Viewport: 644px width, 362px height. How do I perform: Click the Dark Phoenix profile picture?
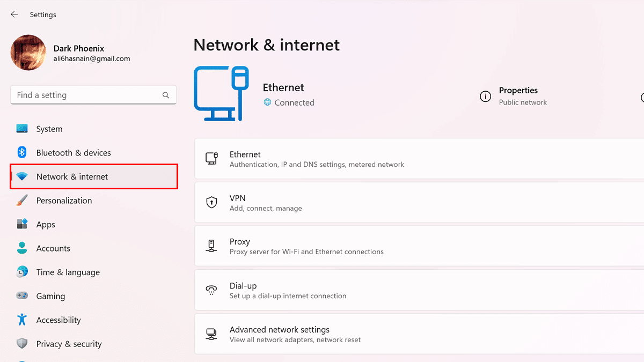28,53
